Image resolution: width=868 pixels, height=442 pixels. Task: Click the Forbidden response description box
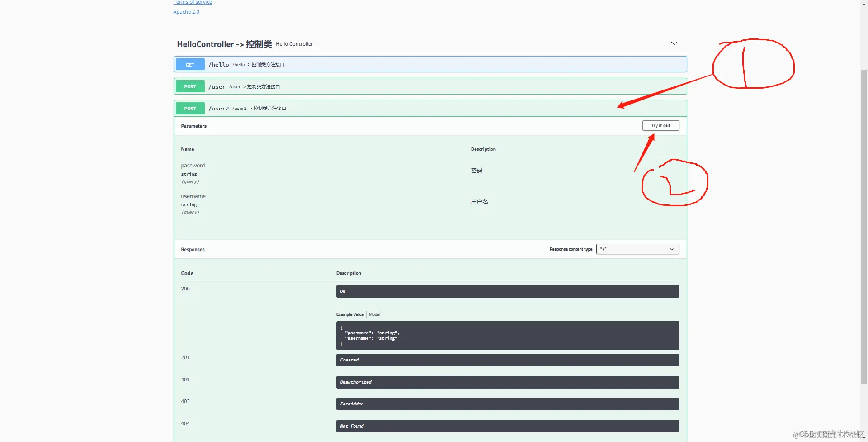pyautogui.click(x=508, y=404)
